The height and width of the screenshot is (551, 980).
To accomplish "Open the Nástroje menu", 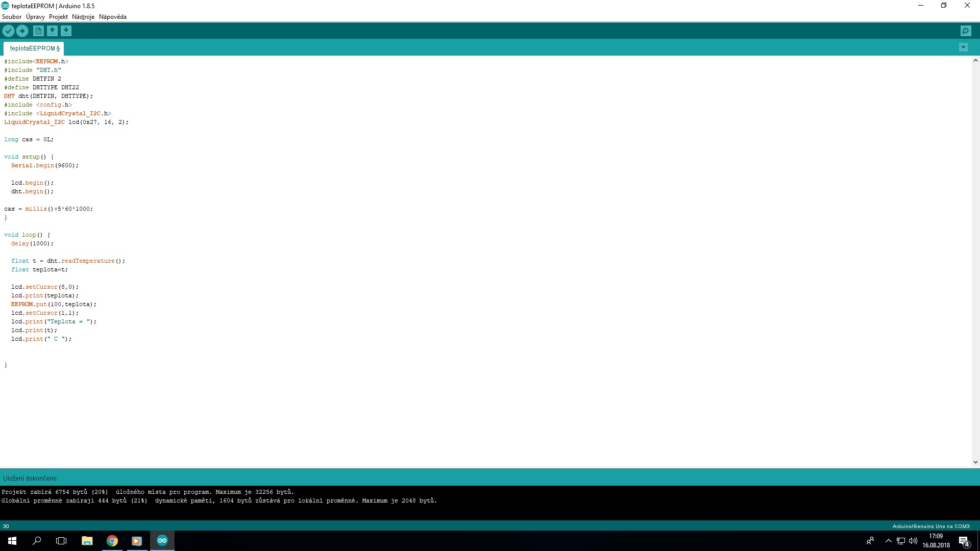I will coord(83,17).
